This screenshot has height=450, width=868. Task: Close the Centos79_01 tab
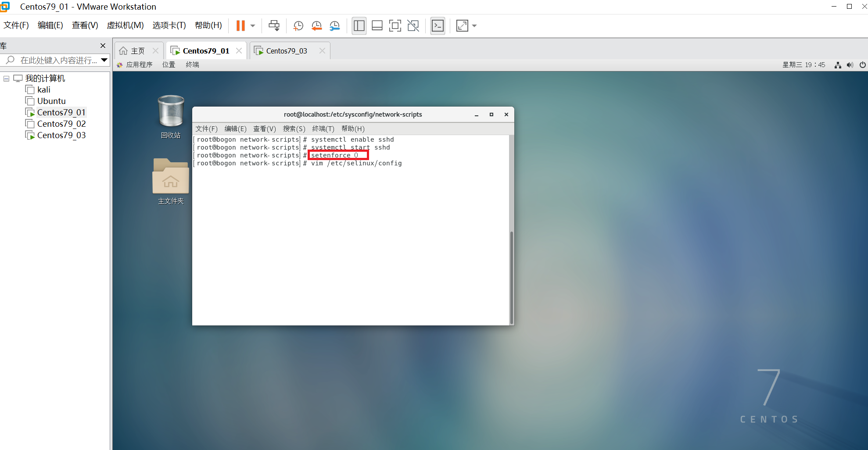tap(239, 51)
